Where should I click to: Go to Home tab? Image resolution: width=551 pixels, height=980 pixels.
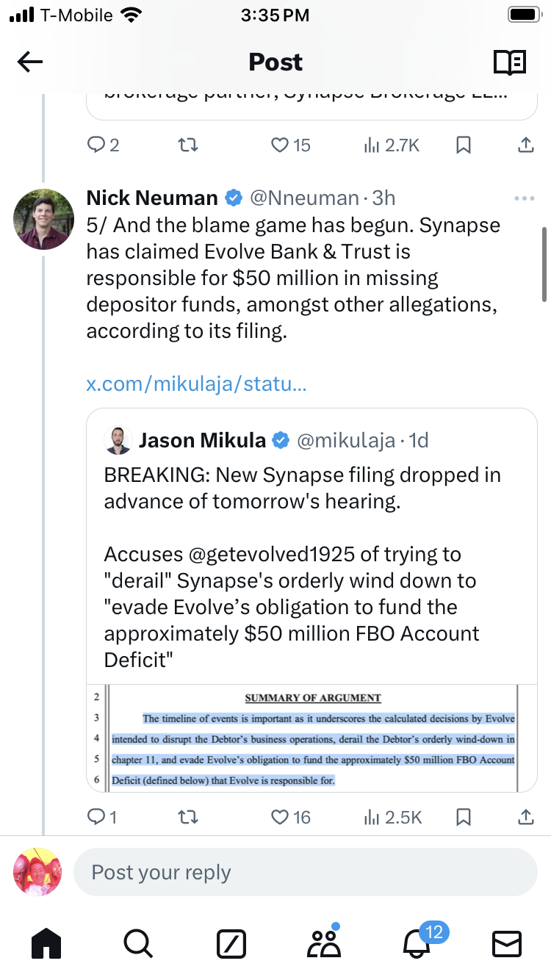coord(47,943)
